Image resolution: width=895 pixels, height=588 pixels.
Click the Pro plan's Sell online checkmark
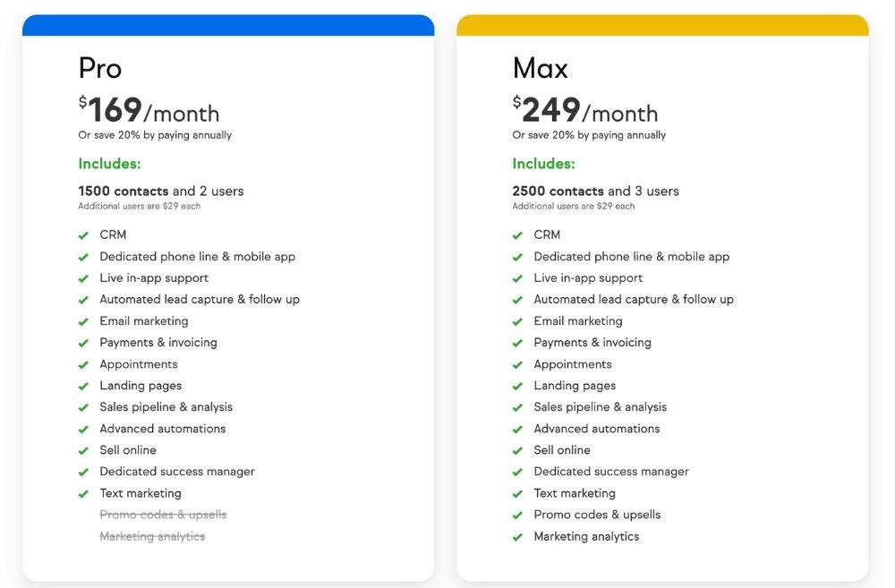pos(83,451)
